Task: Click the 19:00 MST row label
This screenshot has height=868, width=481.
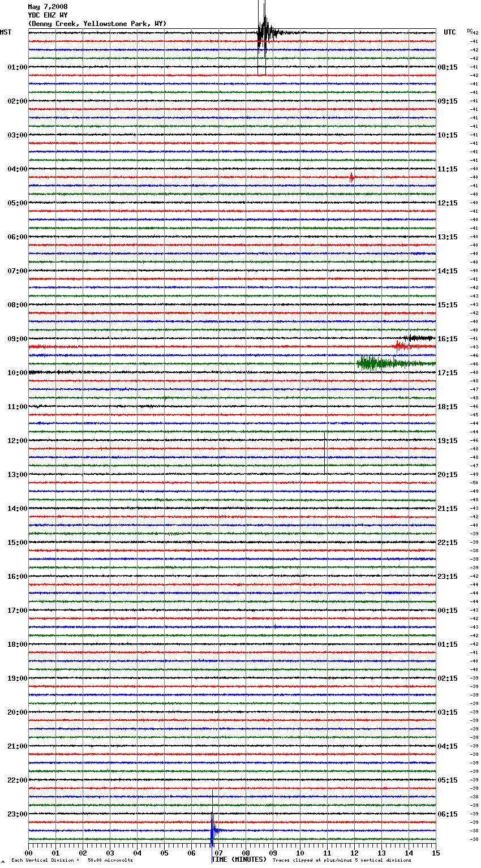Action: click(x=17, y=678)
